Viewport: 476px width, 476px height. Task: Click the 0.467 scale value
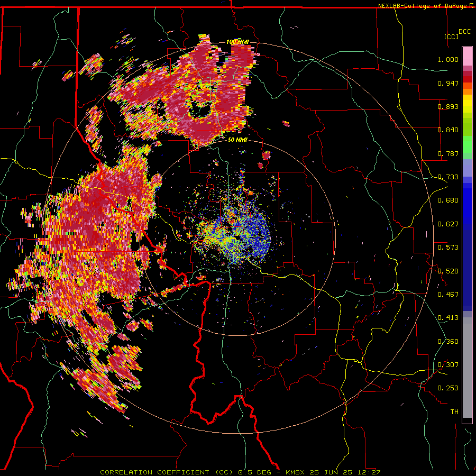pos(448,295)
